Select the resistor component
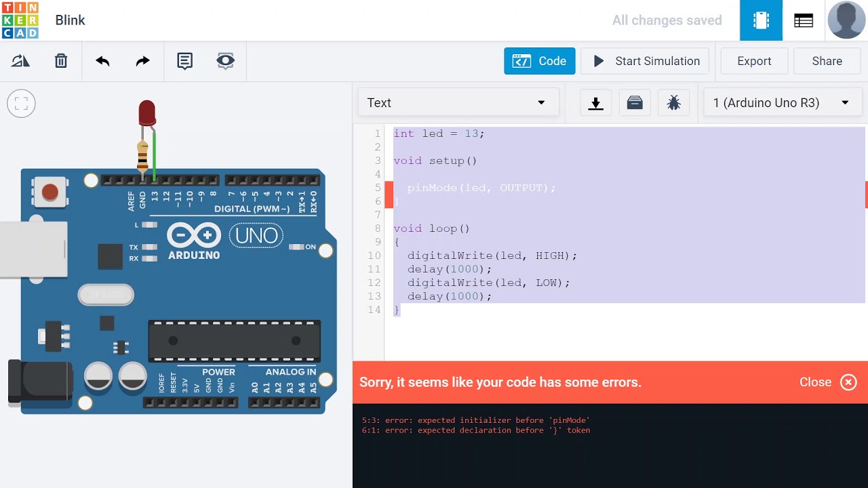The height and width of the screenshot is (488, 868). tap(142, 157)
